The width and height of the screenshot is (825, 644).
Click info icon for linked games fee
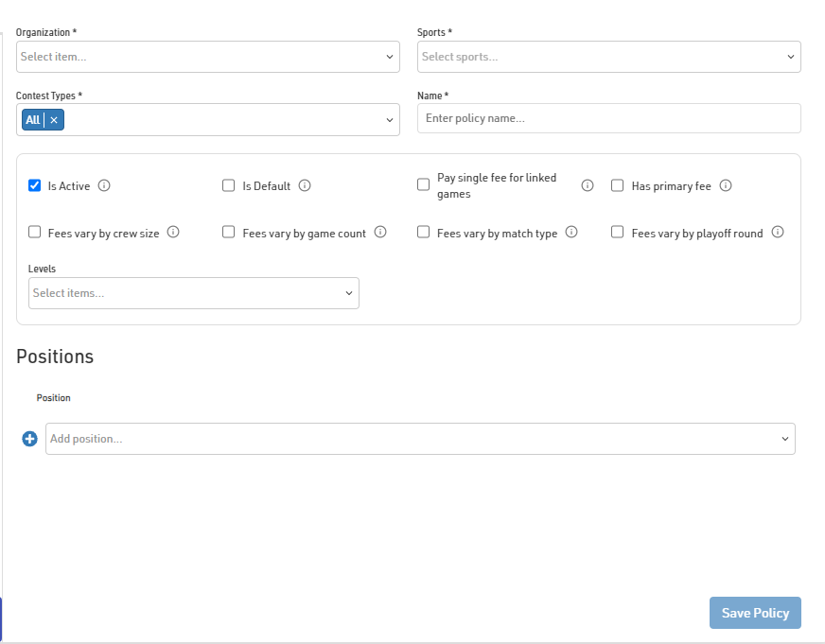pos(588,185)
